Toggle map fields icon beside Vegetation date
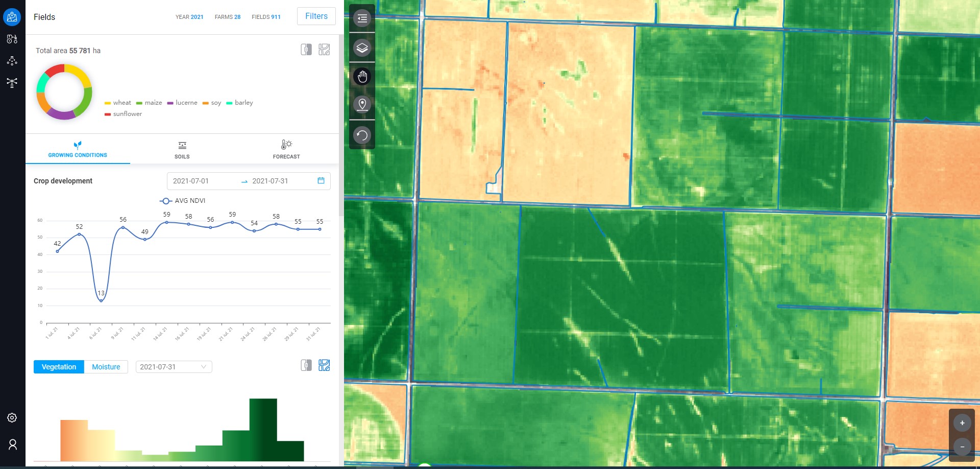The width and height of the screenshot is (980, 469). [x=324, y=365]
